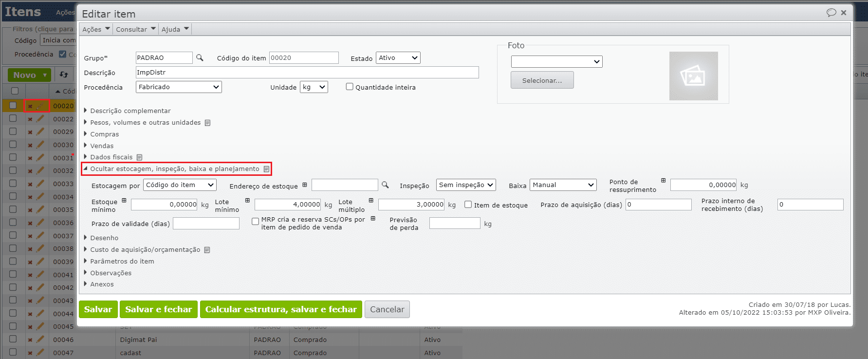Toggle the Procedência filter checkbox in Itens window

click(62, 54)
